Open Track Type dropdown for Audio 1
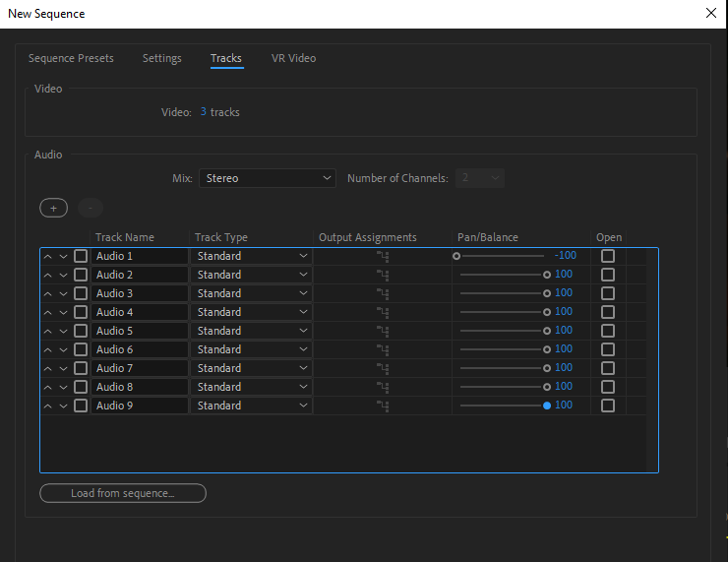The image size is (728, 562). point(251,256)
